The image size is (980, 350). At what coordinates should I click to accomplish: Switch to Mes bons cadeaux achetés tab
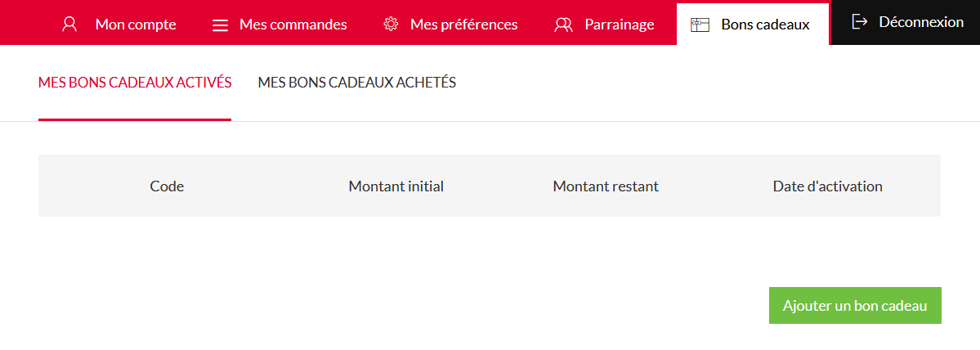[x=356, y=83]
